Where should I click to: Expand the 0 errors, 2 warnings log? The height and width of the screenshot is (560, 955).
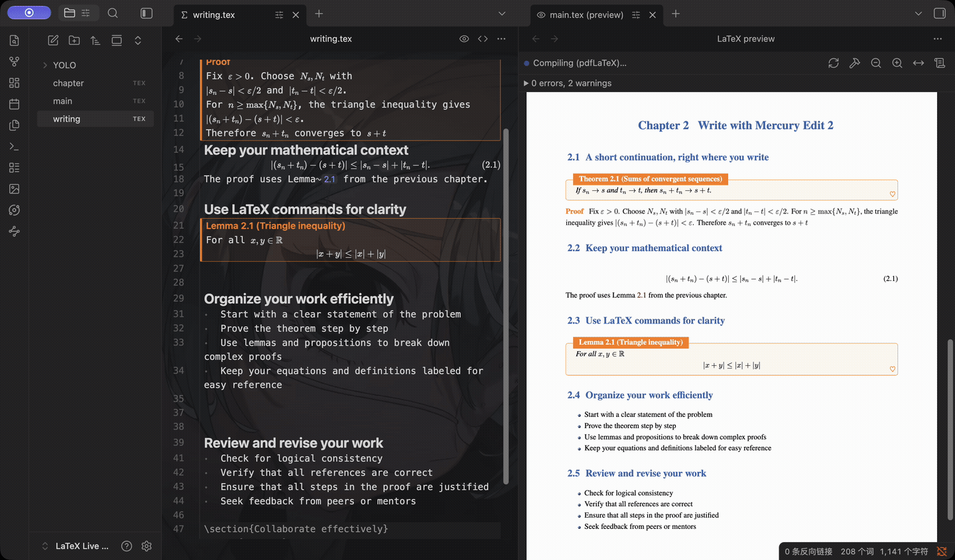[x=568, y=84]
